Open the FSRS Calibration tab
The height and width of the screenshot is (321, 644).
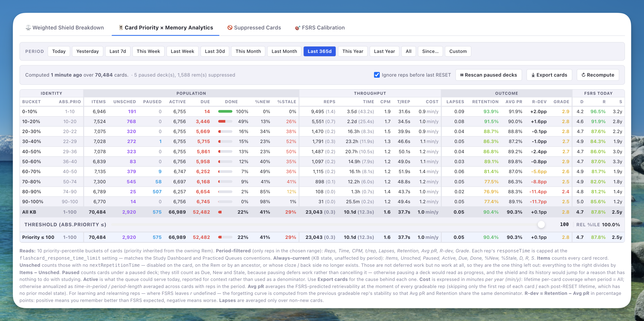pyautogui.click(x=320, y=27)
